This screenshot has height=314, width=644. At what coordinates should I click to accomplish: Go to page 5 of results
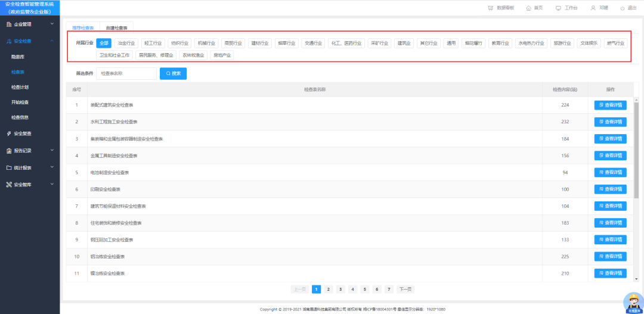(365, 290)
